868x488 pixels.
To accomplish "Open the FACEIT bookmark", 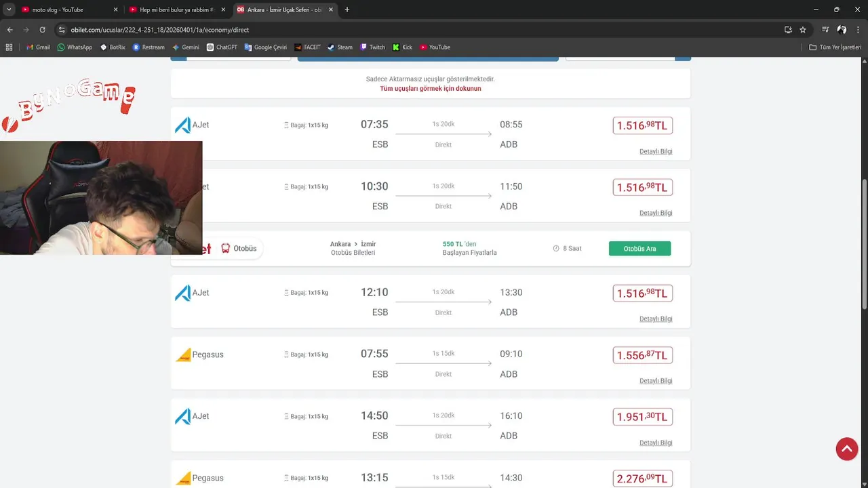I will coord(307,47).
